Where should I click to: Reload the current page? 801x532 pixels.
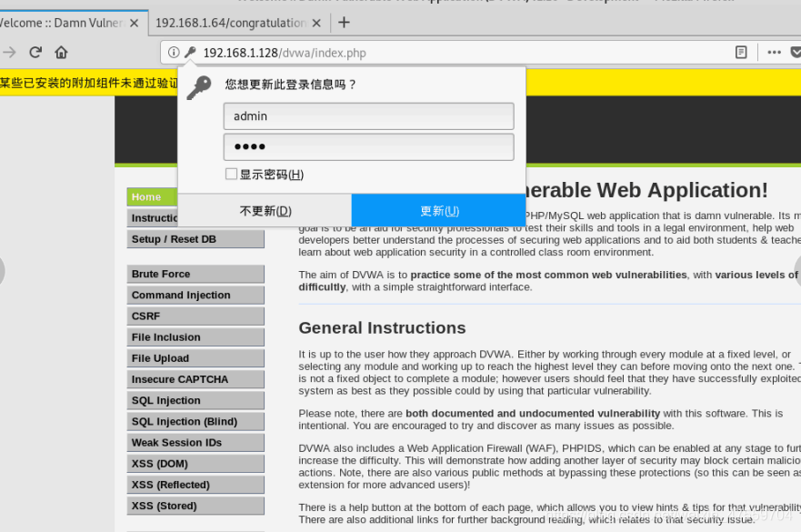point(35,52)
